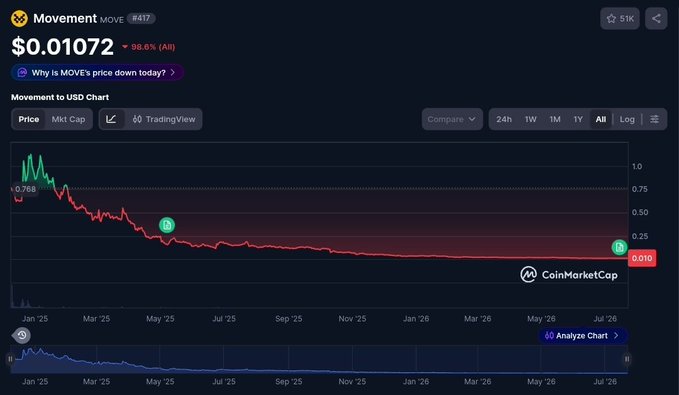Click the 1.0 value on the price axis
The width and height of the screenshot is (679, 395).
(x=637, y=166)
